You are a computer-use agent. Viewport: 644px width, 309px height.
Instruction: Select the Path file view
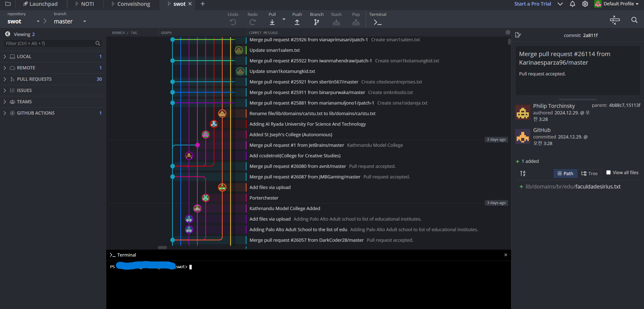565,173
